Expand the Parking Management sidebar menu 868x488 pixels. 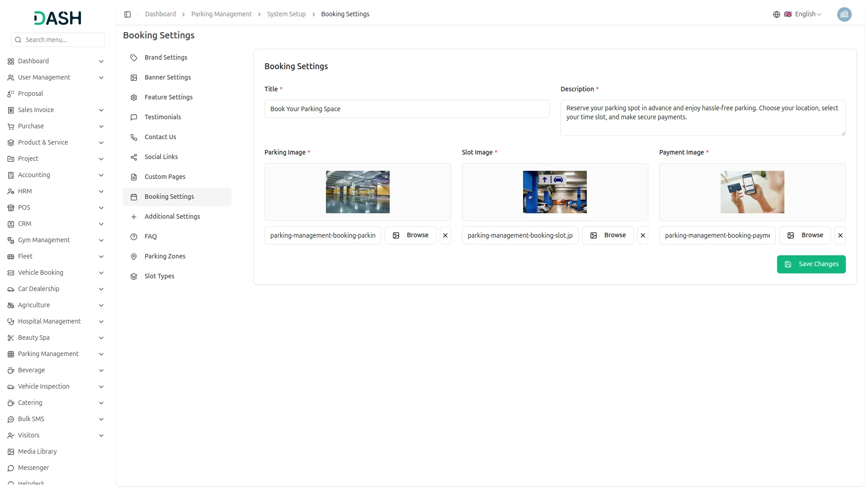point(101,354)
